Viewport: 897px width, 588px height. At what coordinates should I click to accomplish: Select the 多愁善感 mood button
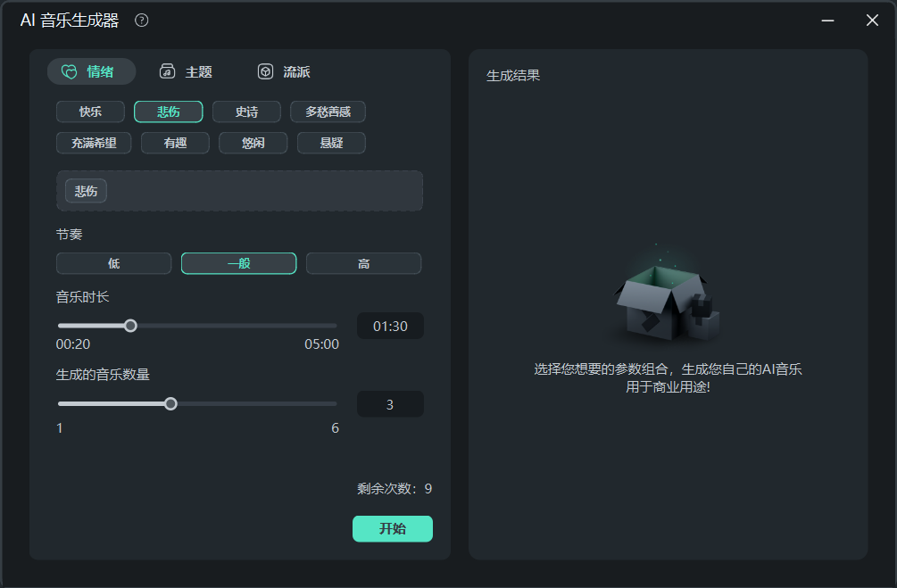click(x=327, y=112)
